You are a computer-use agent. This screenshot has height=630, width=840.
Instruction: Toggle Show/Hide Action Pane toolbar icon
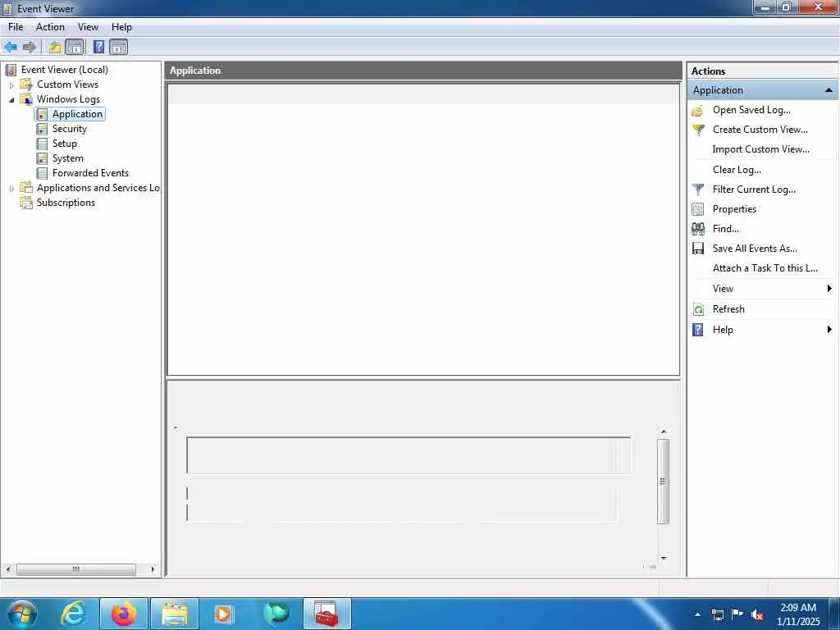(x=118, y=47)
